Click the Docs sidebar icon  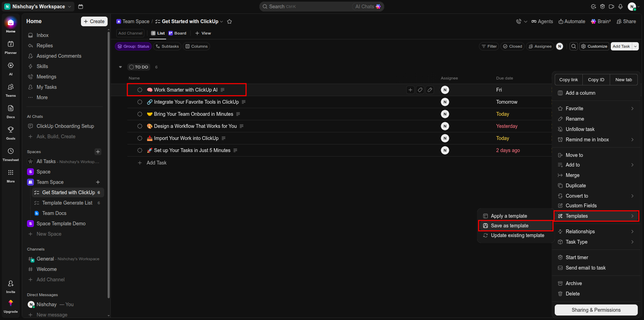(x=11, y=112)
